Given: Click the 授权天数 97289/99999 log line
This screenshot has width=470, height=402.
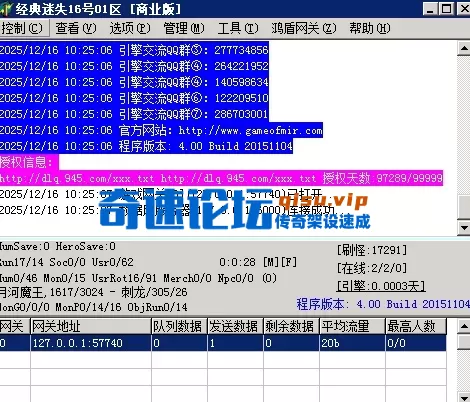Looking at the screenshot, I should [x=221, y=178].
